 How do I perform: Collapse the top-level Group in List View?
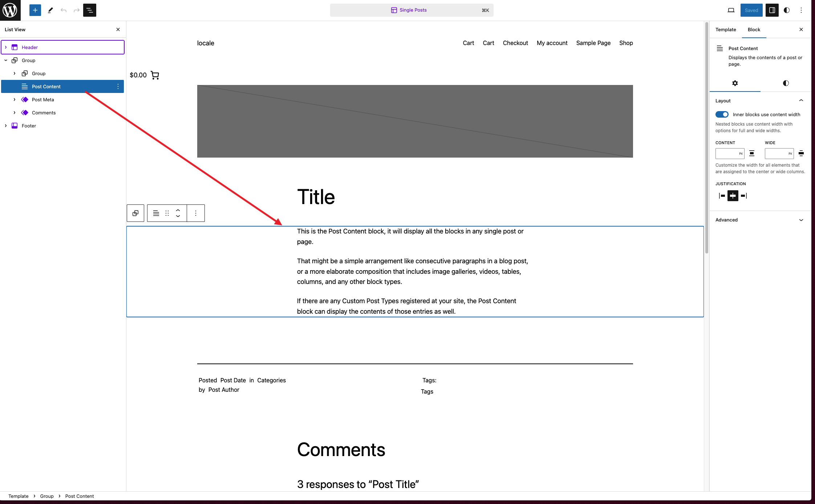click(x=6, y=60)
